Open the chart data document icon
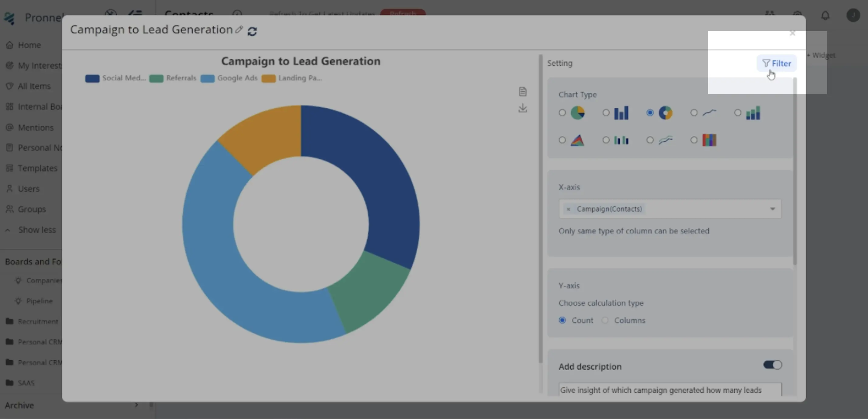 (x=523, y=91)
